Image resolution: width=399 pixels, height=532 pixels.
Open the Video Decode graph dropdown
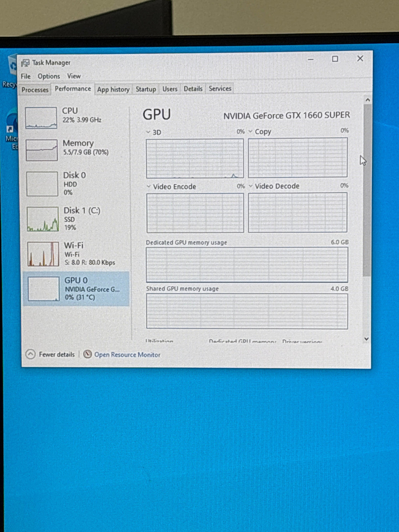[251, 186]
